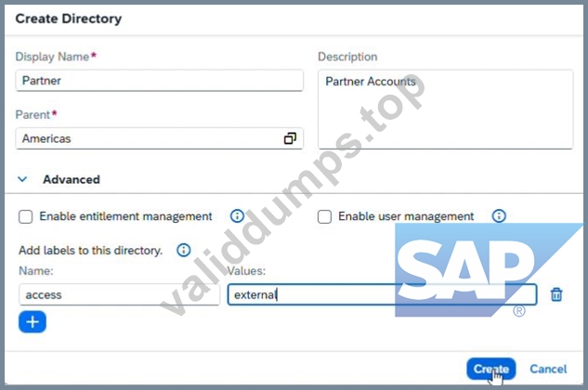Click into the Description text area
This screenshot has height=390, width=588.
(x=446, y=110)
